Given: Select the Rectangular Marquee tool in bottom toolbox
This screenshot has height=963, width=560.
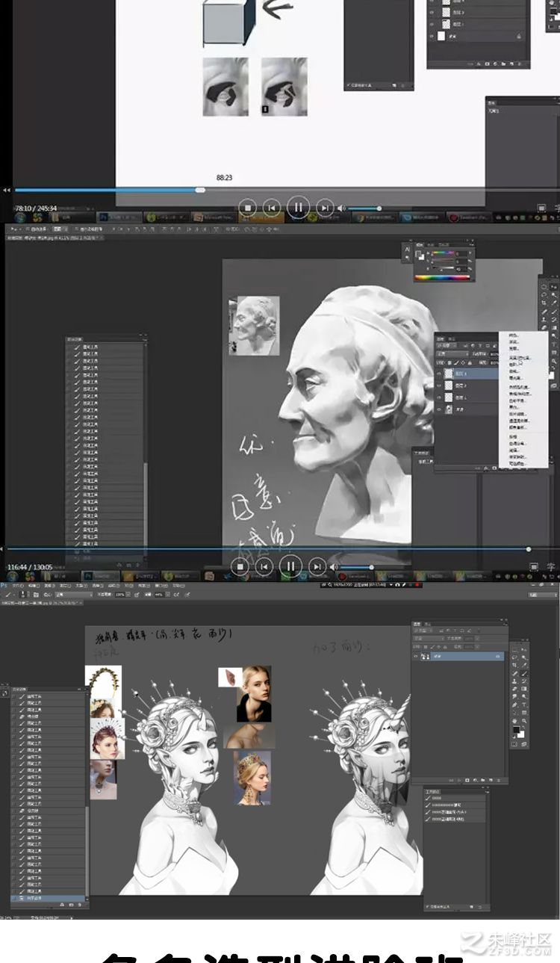Looking at the screenshot, I should [x=514, y=650].
